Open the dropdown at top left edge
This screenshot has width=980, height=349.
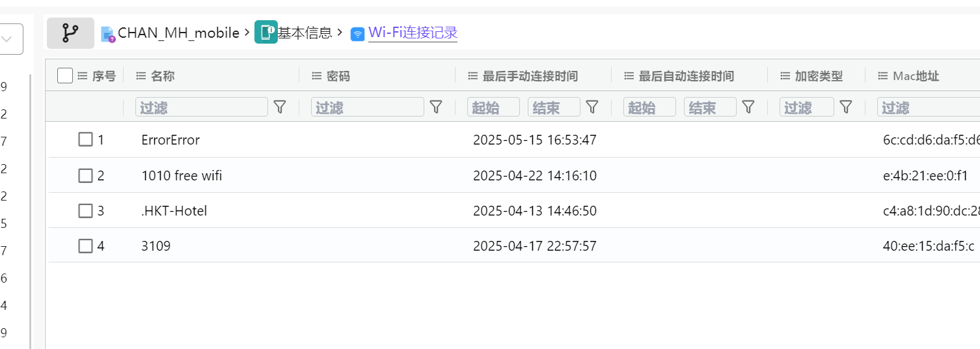9,39
